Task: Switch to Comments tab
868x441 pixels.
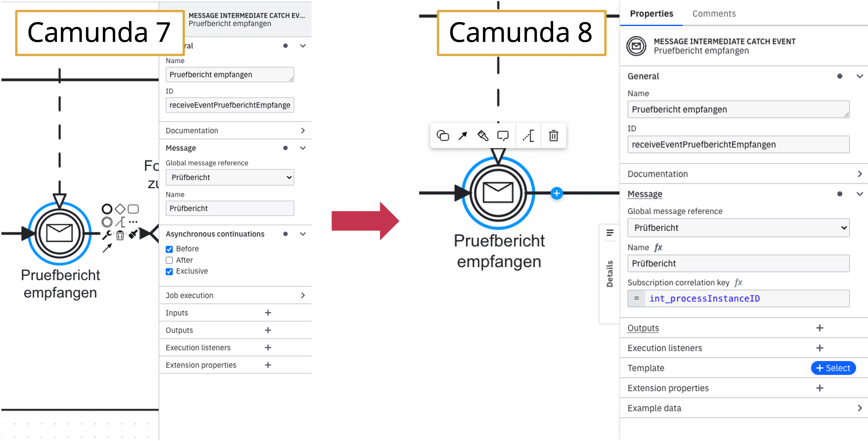Action: [714, 13]
